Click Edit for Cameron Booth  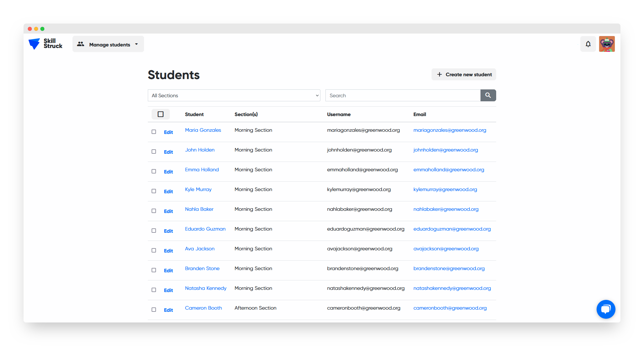(x=168, y=310)
